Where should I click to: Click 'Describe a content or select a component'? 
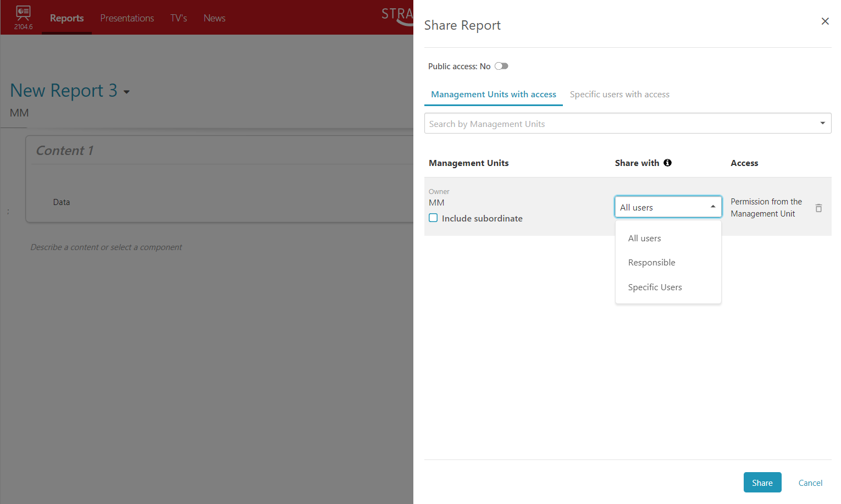pos(106,247)
